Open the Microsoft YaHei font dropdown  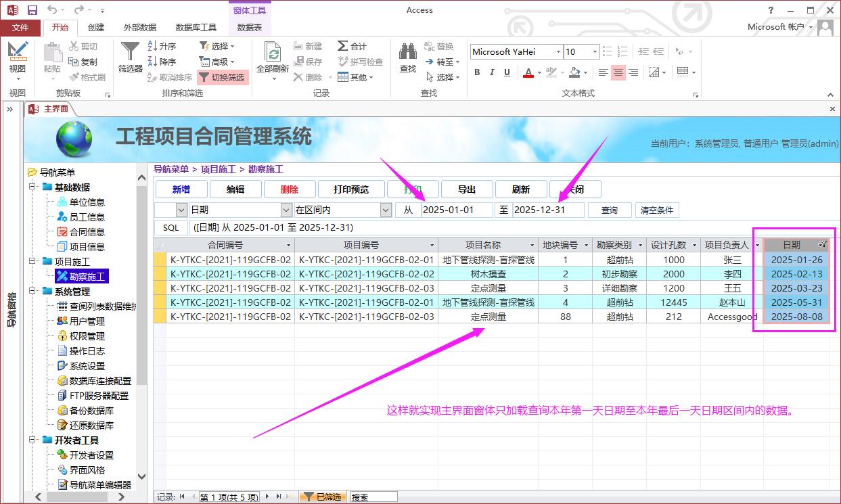coord(558,52)
